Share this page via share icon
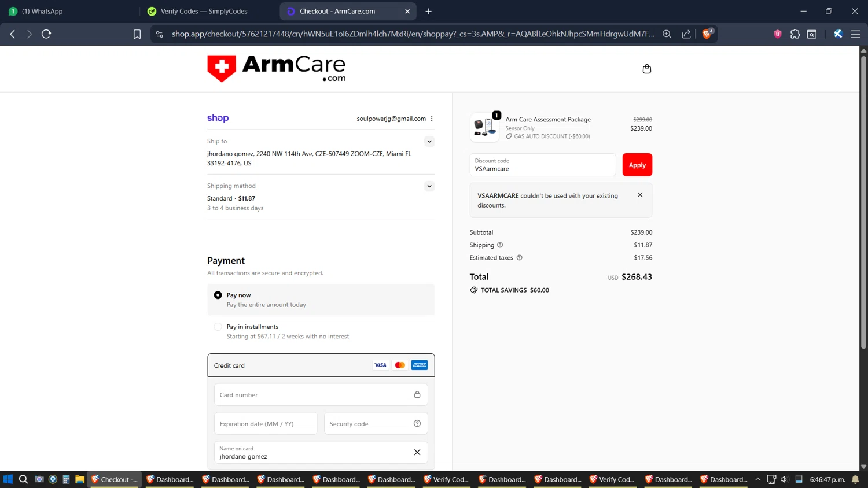The width and height of the screenshot is (868, 488). tap(686, 34)
